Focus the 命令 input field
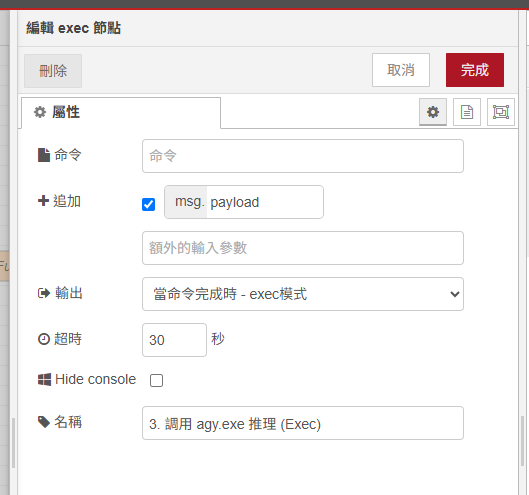 [x=303, y=156]
